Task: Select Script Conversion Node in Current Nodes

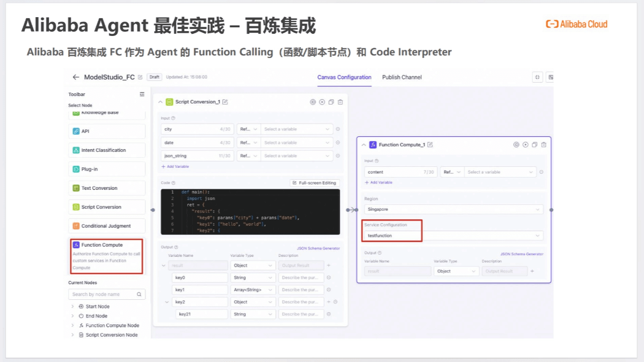Action: point(112,335)
